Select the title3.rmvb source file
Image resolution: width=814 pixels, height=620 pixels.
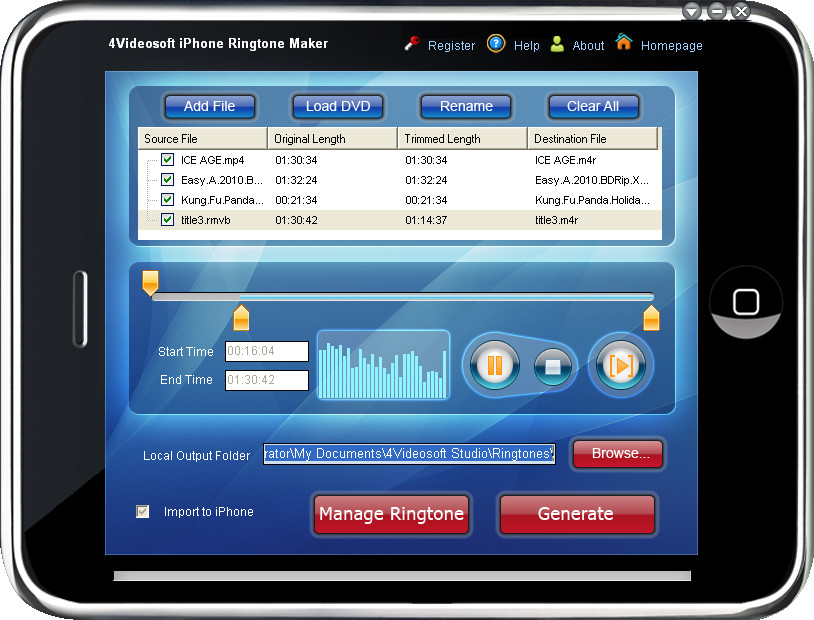click(x=206, y=220)
